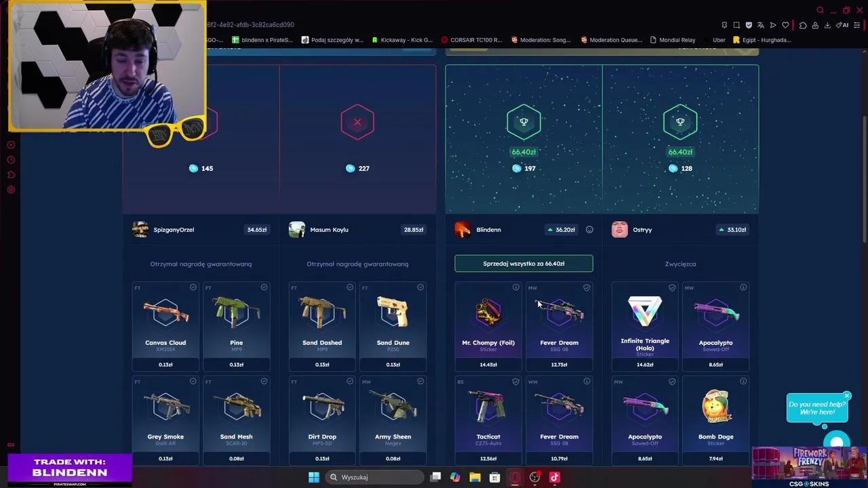Switch to OBS Studio on the taskbar
This screenshot has width=868, height=488.
(x=534, y=477)
